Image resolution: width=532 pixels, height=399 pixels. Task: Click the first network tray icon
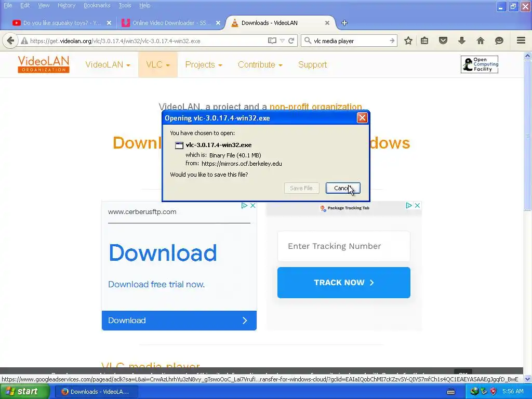point(474,392)
